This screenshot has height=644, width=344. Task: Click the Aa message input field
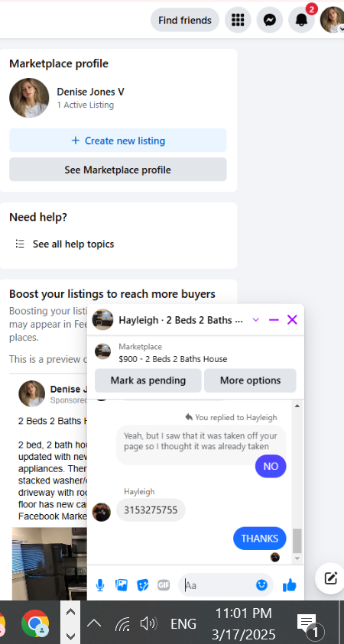click(219, 585)
